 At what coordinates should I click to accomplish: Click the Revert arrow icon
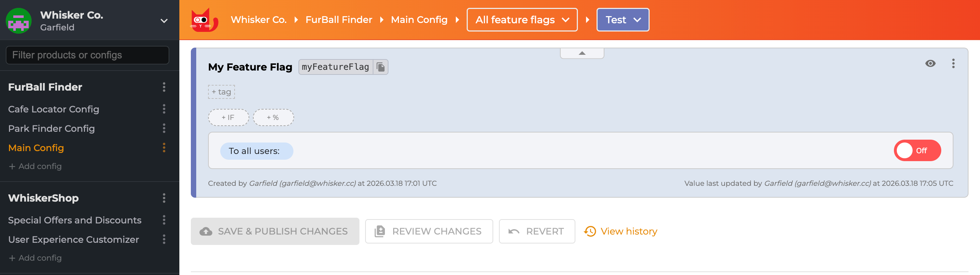click(x=514, y=231)
